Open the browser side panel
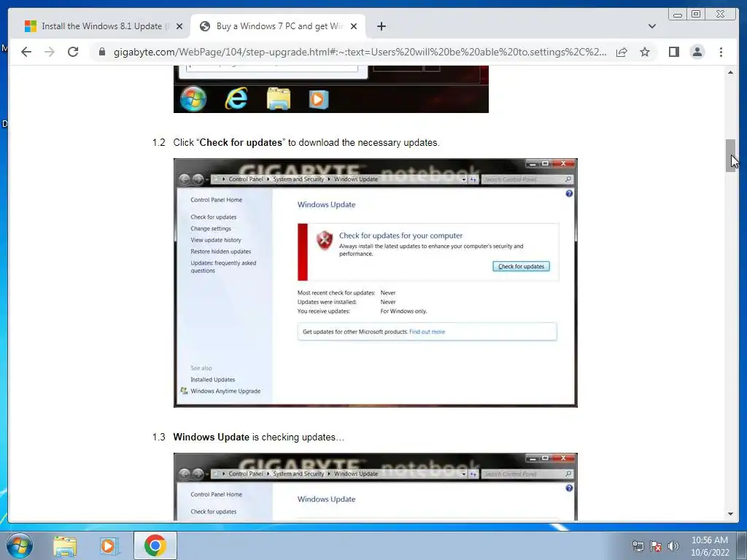Viewport: 747px width, 560px height. click(x=673, y=52)
